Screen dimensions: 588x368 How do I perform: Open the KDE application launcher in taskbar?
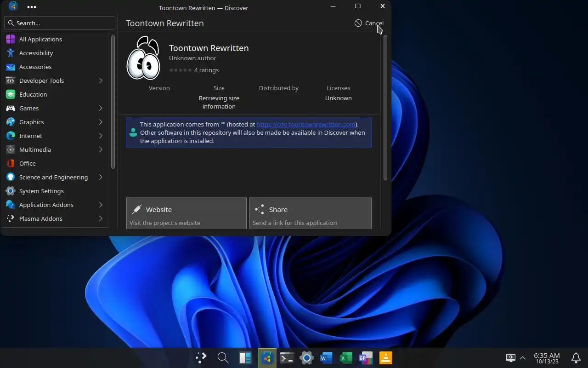pyautogui.click(x=201, y=358)
